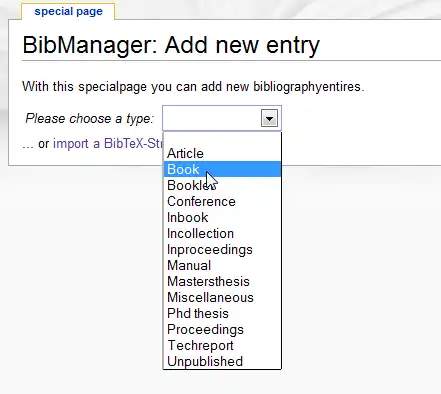This screenshot has width=441, height=394.
Task: Select Inproceedings from the list
Action: (x=222, y=249)
